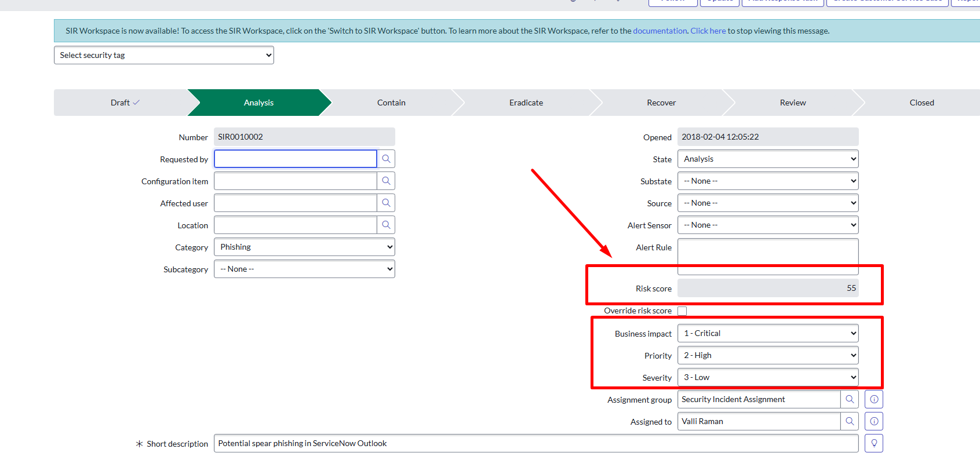Image resolution: width=980 pixels, height=460 pixels.
Task: Preview Assigned to record info icon
Action: (x=874, y=421)
